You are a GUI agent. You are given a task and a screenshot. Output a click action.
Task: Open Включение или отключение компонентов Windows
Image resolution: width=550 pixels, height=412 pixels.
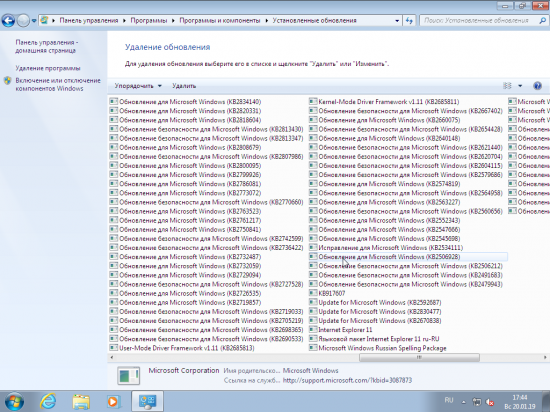pyautogui.click(x=58, y=85)
